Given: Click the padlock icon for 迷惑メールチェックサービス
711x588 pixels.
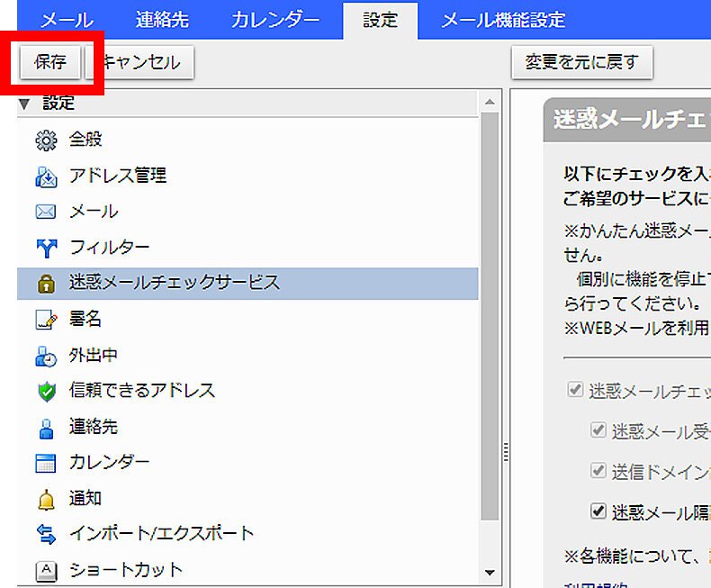Looking at the screenshot, I should click(x=45, y=283).
